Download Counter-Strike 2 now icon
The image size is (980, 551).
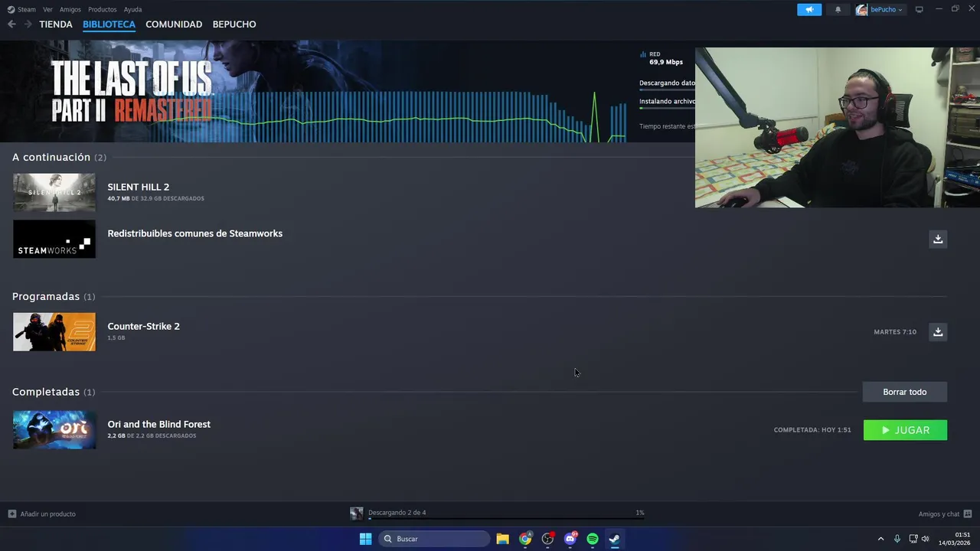point(938,331)
